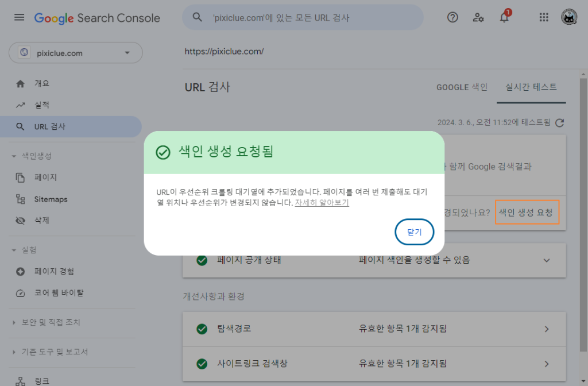This screenshot has width=588, height=386.
Task: Click the test timestamp '2024. 3. 6., 오전 11:52에 테스트됨'
Action: click(x=494, y=123)
